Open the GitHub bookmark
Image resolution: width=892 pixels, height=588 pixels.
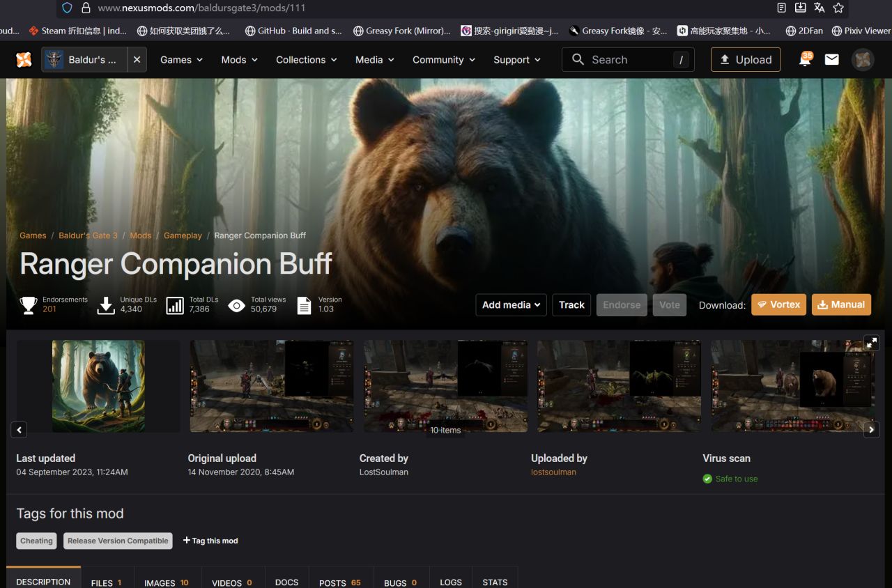coord(293,31)
